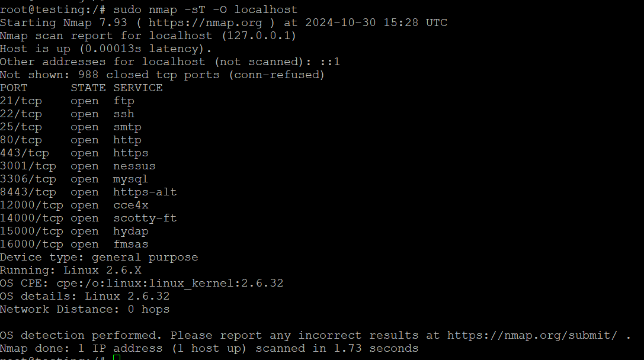The height and width of the screenshot is (360, 644).
Task: Click the 3001/tcp nessus row
Action: tap(78, 166)
